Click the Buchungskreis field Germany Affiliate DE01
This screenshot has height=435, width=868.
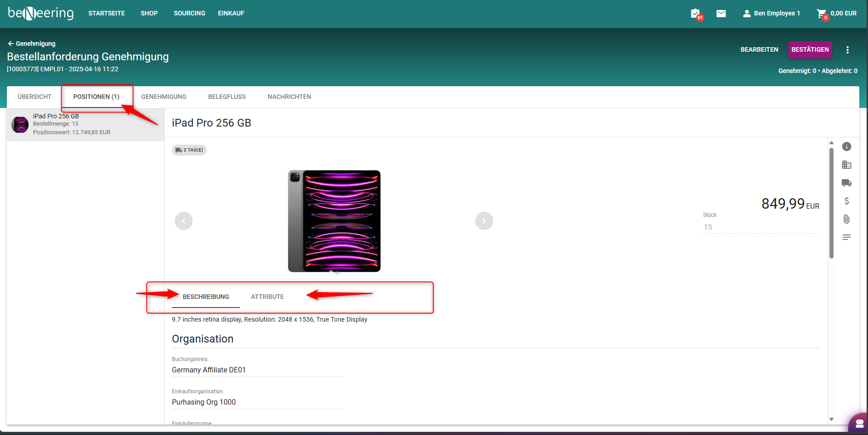(x=257, y=370)
